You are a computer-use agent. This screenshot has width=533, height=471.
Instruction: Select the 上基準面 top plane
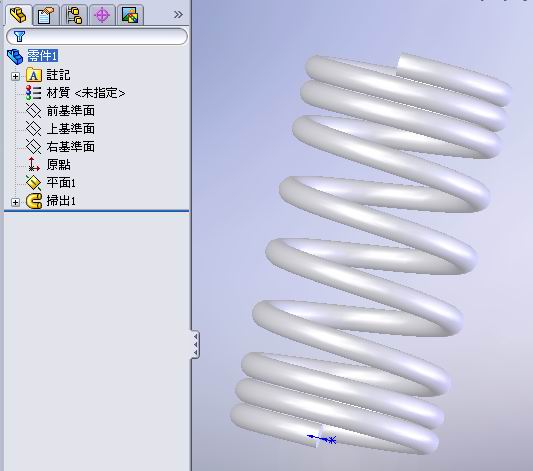coord(70,129)
